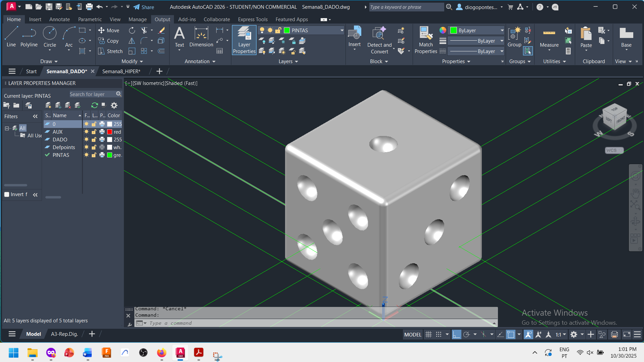
Task: Click the Dimension annotation tool
Action: [201, 37]
